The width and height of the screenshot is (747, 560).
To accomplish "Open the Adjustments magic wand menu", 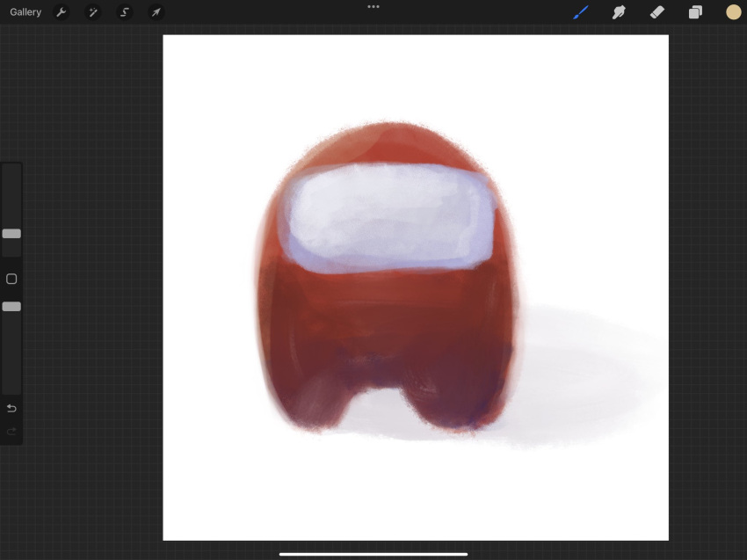I will click(93, 12).
